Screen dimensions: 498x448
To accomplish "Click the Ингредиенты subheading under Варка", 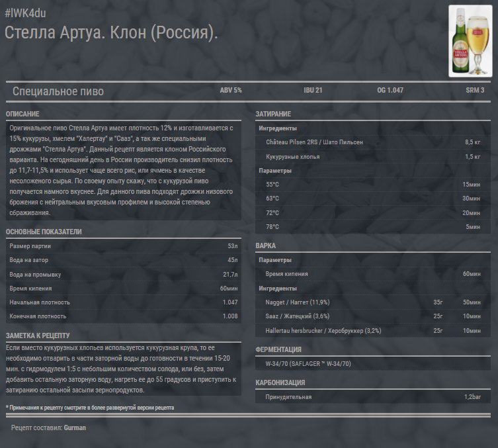I will click(278, 289).
